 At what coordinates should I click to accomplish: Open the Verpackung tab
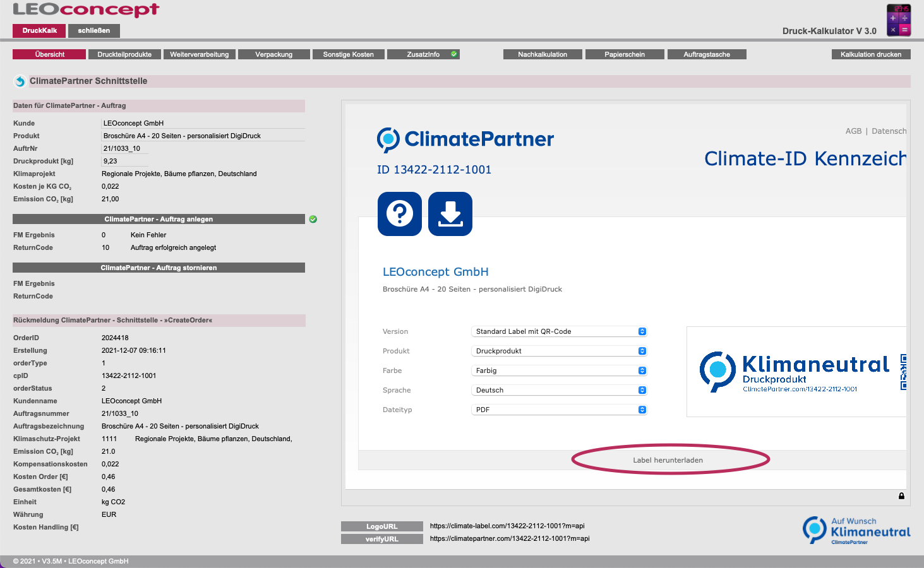click(274, 54)
